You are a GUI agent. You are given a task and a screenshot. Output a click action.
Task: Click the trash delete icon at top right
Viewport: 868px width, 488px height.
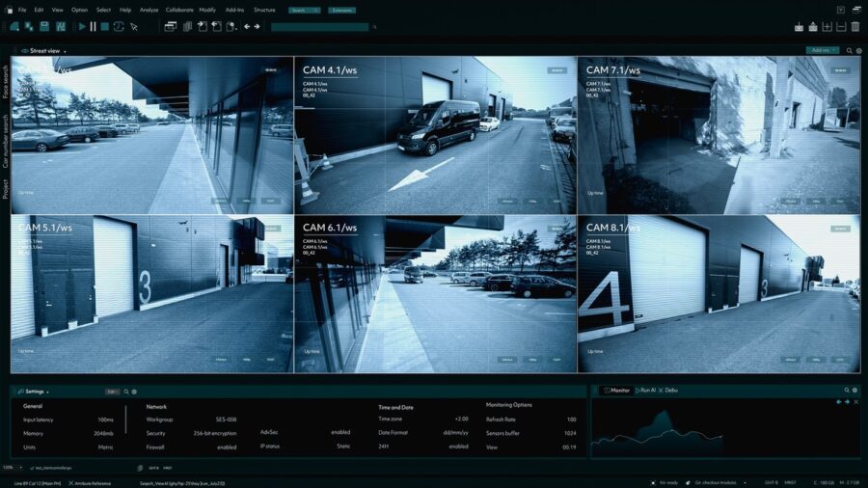[854, 27]
